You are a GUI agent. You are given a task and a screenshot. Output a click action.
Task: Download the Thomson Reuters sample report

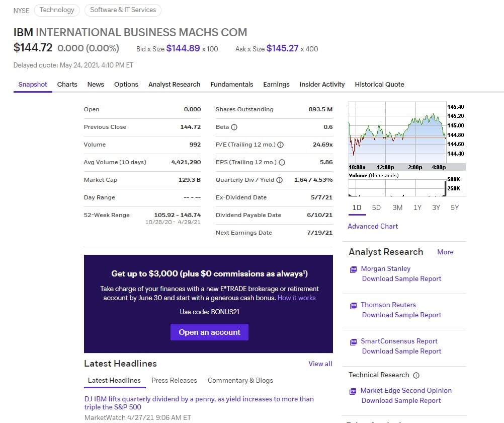pos(402,315)
